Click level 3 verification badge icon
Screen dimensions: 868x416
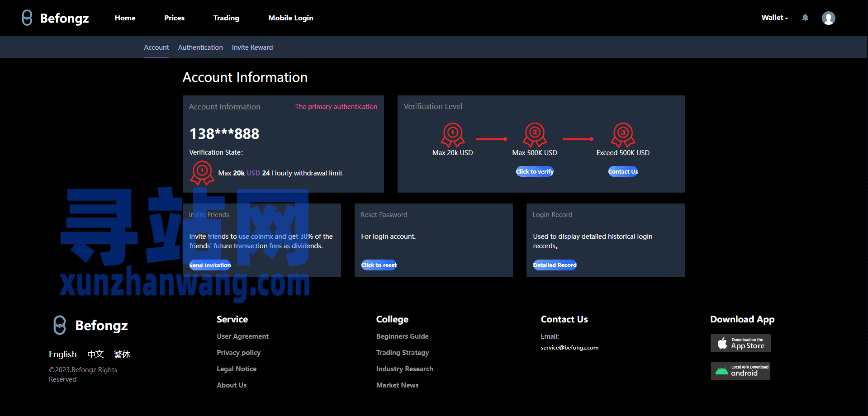(623, 135)
